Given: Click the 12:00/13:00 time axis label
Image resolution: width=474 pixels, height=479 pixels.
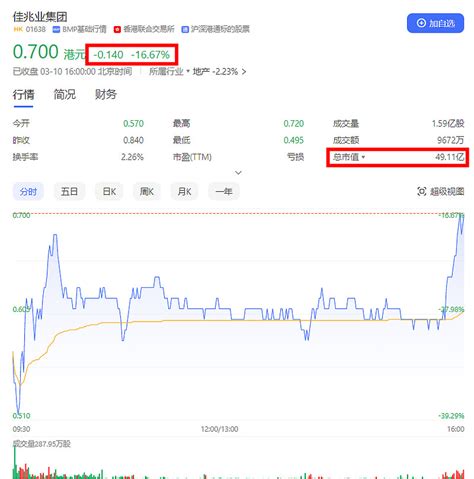Looking at the screenshot, I should [x=219, y=429].
